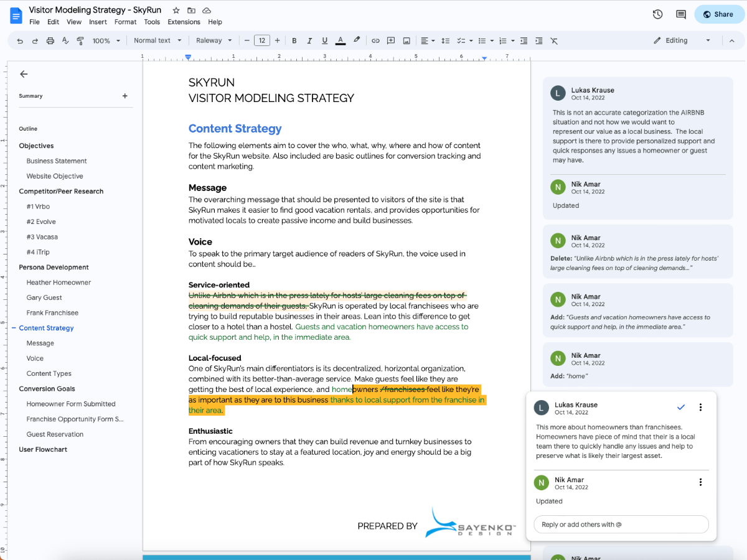Select the #3 Vacasa outline entry
This screenshot has height=560, width=747.
coord(42,237)
